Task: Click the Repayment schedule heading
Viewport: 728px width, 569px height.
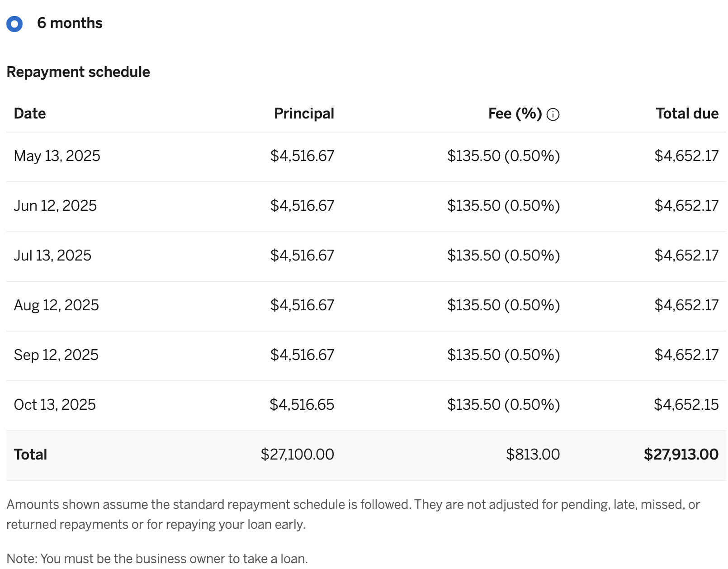Action: click(78, 72)
